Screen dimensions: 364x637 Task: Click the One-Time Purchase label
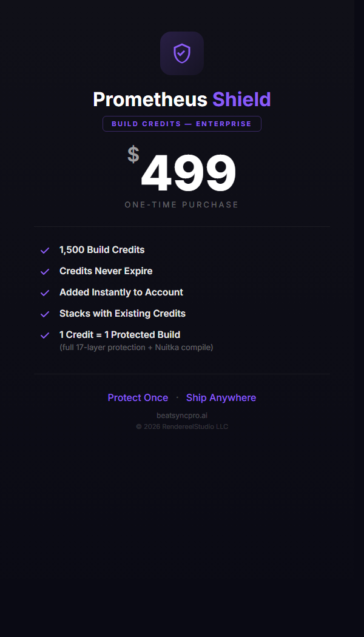[181, 205]
